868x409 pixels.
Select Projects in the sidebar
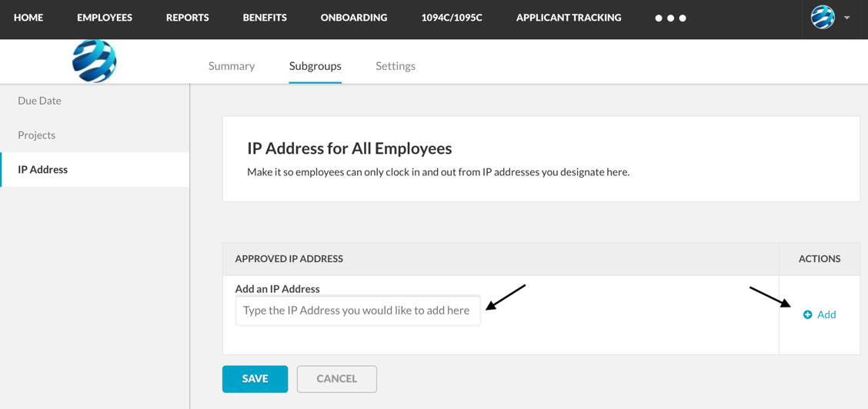tap(36, 135)
